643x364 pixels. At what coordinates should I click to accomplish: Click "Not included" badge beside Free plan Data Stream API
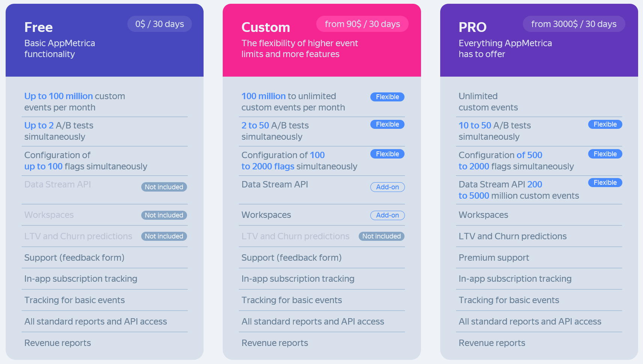coord(164,187)
